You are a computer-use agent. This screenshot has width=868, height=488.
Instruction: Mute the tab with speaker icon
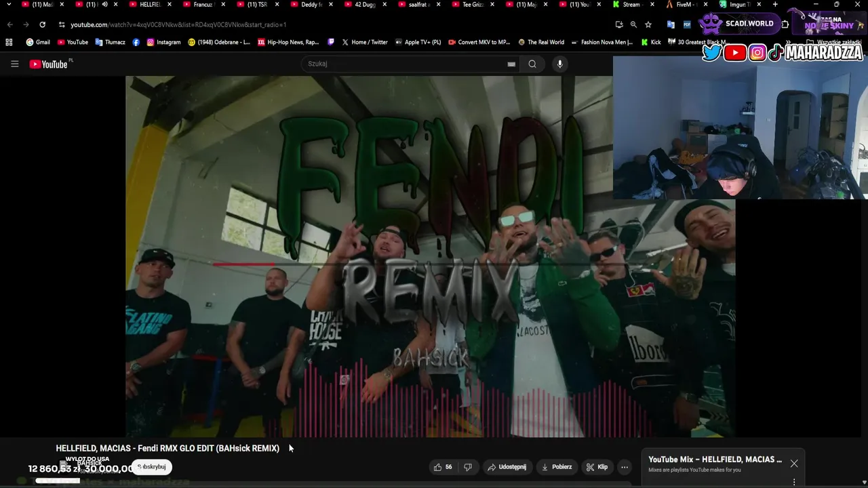point(104,5)
